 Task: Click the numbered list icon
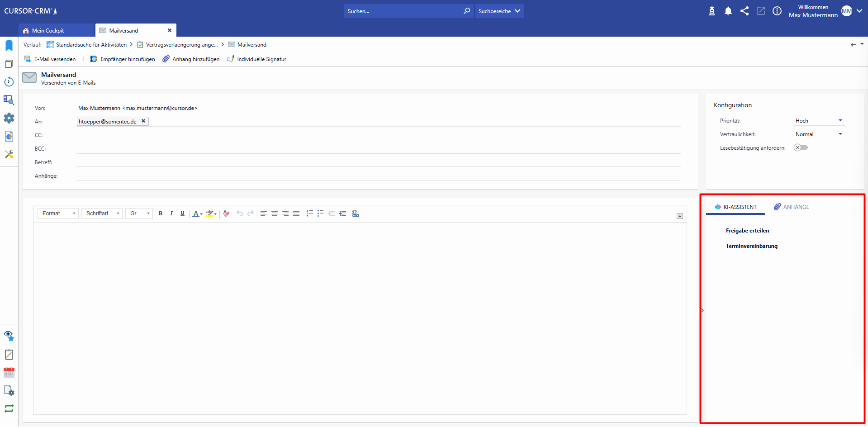(309, 213)
